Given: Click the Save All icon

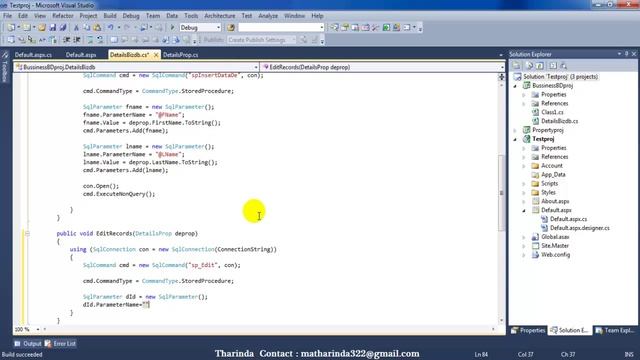Looking at the screenshot, I should point(62,28).
